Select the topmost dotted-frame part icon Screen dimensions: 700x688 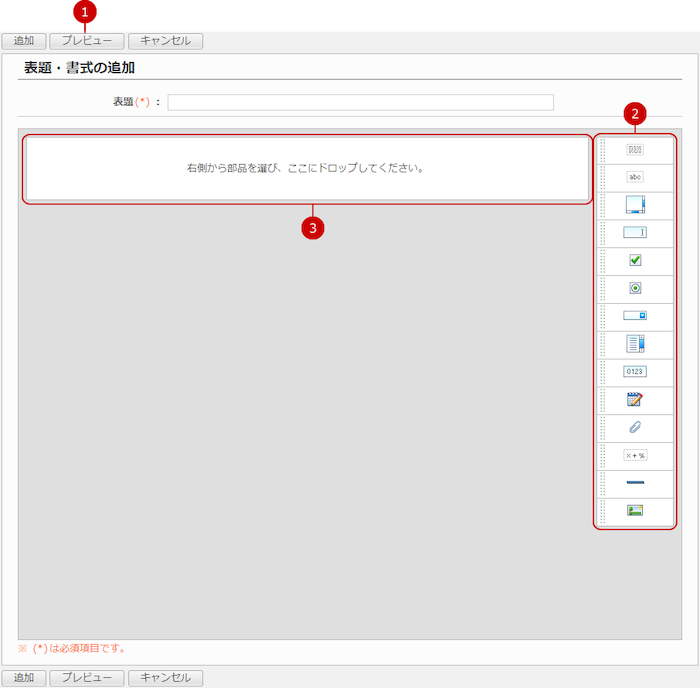coord(635,149)
